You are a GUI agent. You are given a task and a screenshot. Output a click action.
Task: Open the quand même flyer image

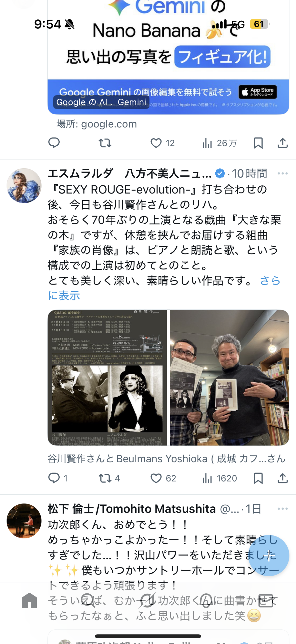pyautogui.click(x=107, y=377)
